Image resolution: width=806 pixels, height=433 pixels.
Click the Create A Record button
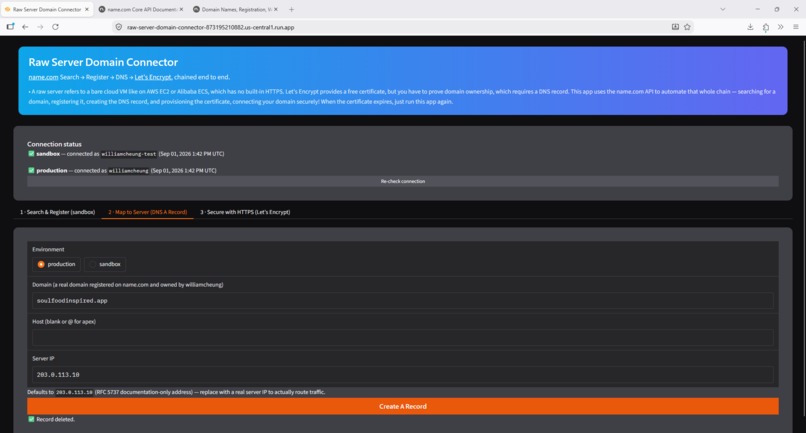[x=403, y=406]
